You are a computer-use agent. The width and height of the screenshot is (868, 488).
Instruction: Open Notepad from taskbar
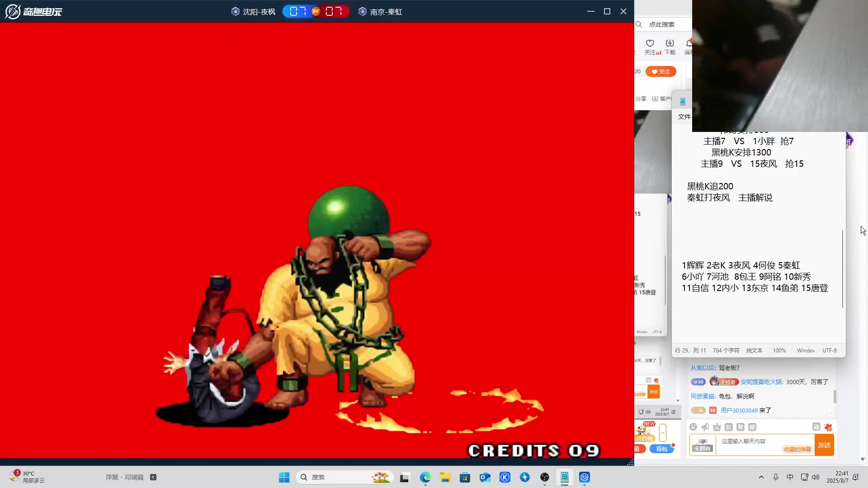point(565,477)
